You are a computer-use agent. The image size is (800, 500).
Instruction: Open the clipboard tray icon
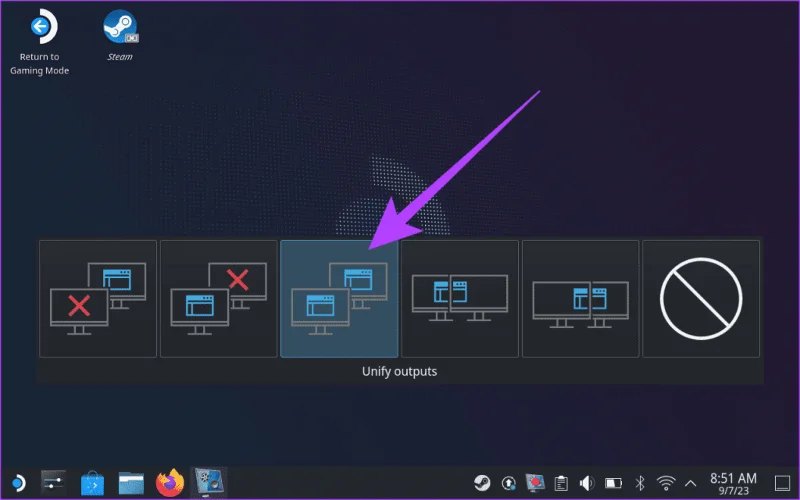tap(561, 483)
